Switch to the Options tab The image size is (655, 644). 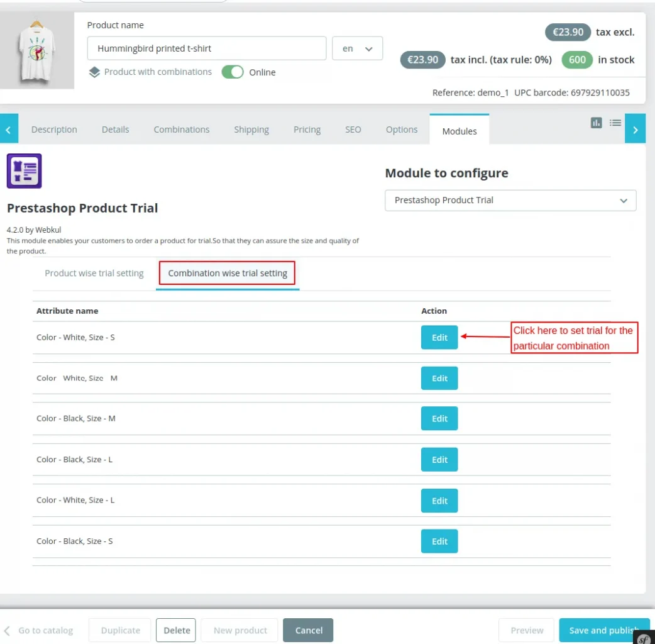pyautogui.click(x=402, y=130)
